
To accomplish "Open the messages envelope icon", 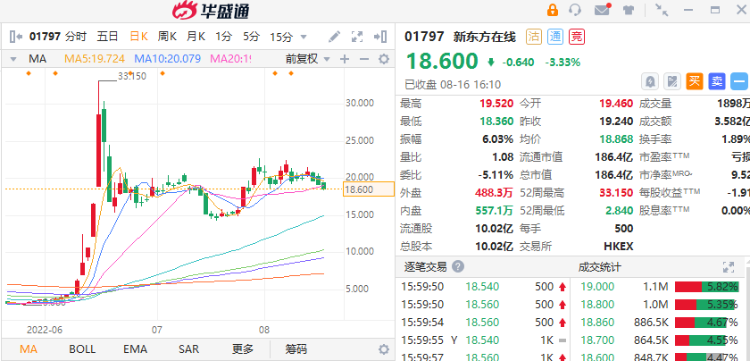I will (x=602, y=10).
